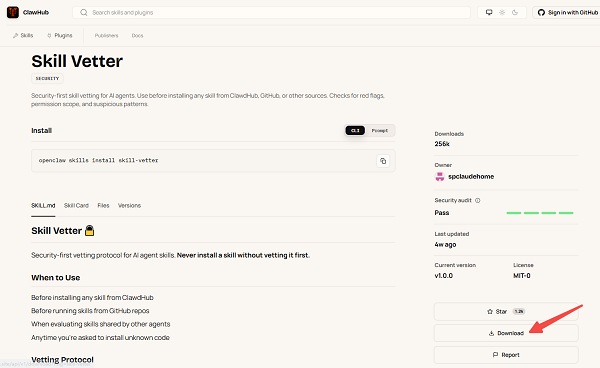The image size is (600, 368).
Task: Open the ClawHub home link text
Action: [x=36, y=12]
